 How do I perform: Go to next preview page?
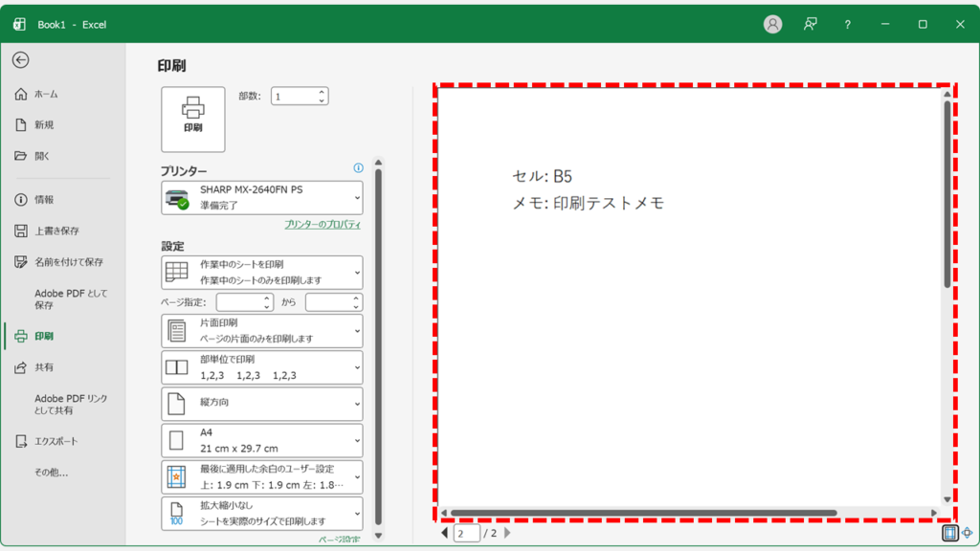pyautogui.click(x=507, y=533)
